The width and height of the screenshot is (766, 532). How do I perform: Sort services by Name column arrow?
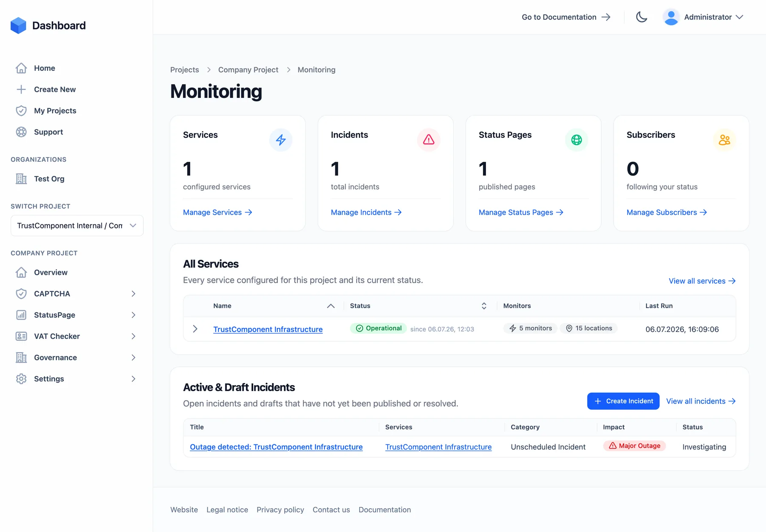[331, 306]
